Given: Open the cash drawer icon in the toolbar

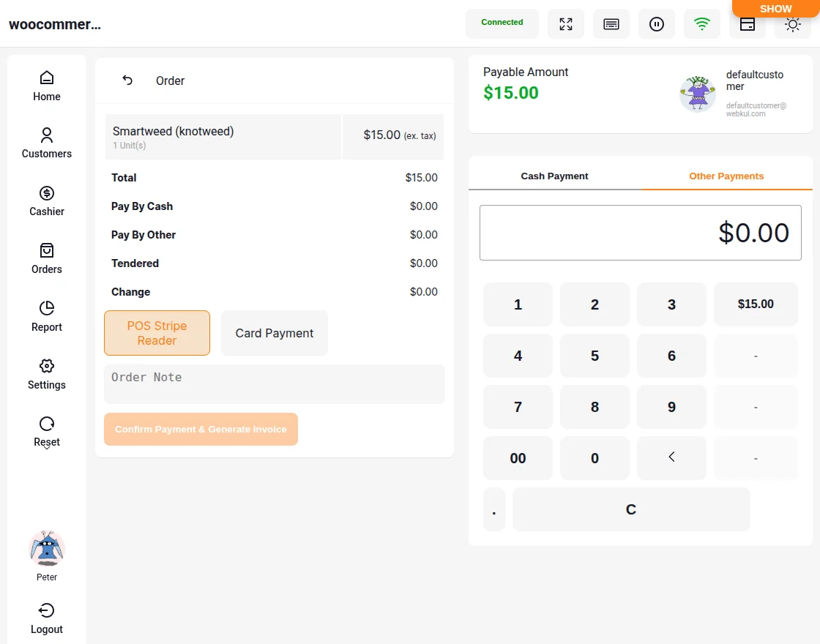Looking at the screenshot, I should 747,23.
